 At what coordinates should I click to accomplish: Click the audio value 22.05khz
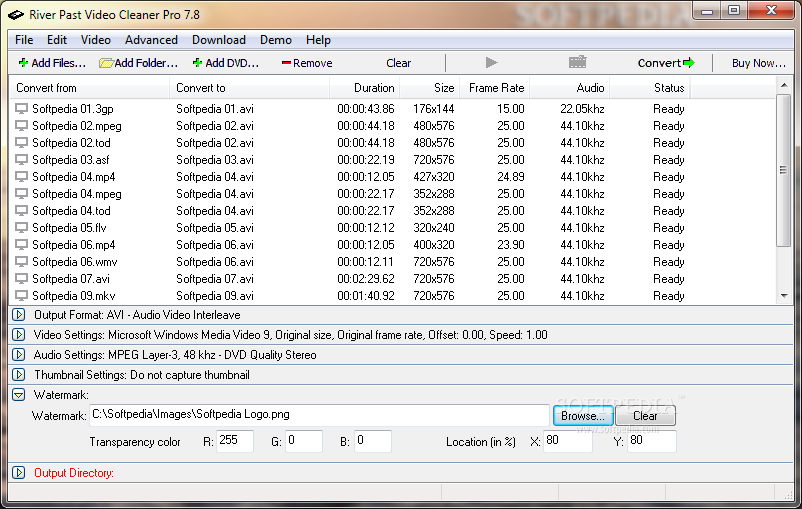tap(582, 109)
